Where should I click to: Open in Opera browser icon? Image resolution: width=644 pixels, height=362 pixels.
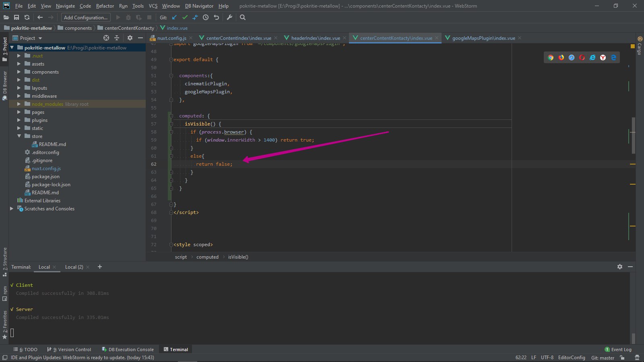(582, 58)
